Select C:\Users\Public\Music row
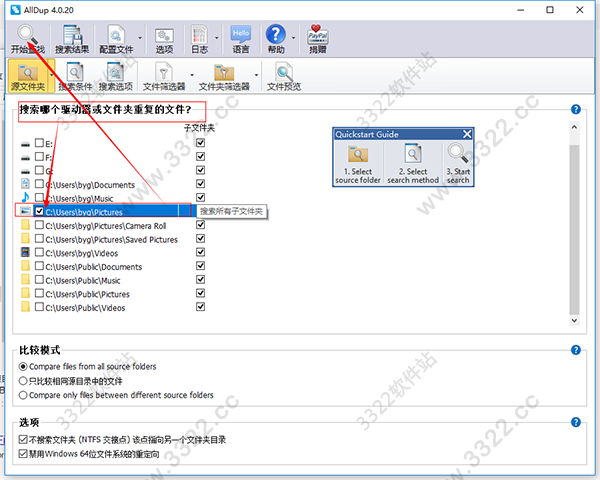The height and width of the screenshot is (480, 600). pyautogui.click(x=83, y=281)
